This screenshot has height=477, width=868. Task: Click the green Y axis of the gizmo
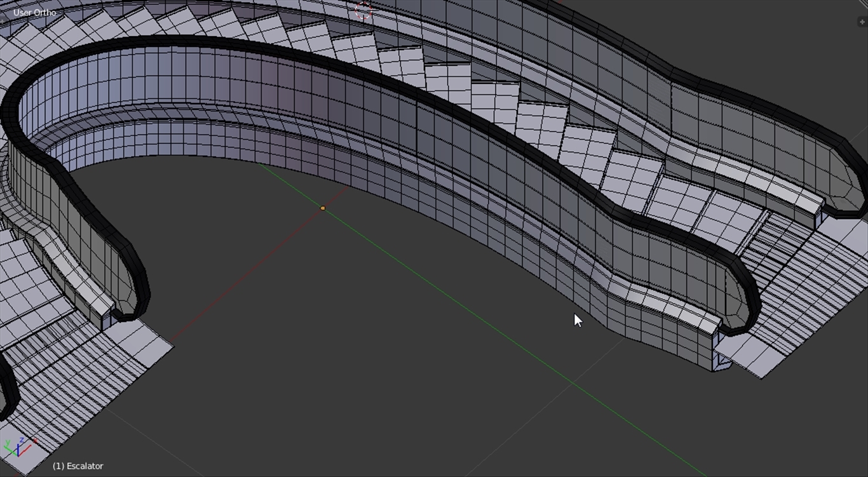[x=10, y=447]
